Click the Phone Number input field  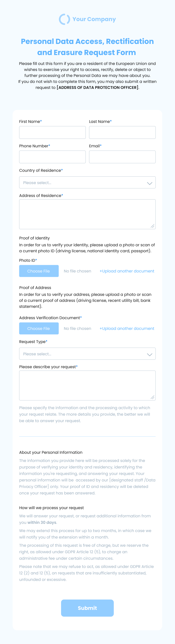[x=52, y=157]
